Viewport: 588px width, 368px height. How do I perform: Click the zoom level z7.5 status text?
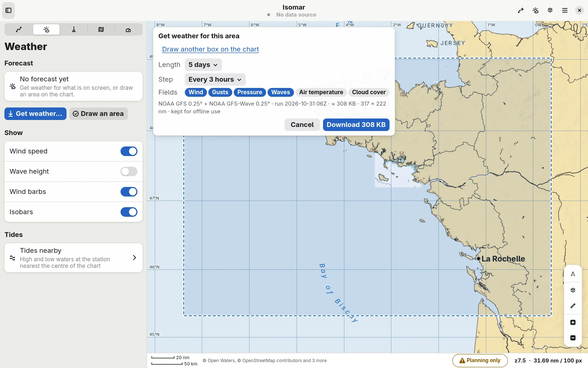(520, 361)
